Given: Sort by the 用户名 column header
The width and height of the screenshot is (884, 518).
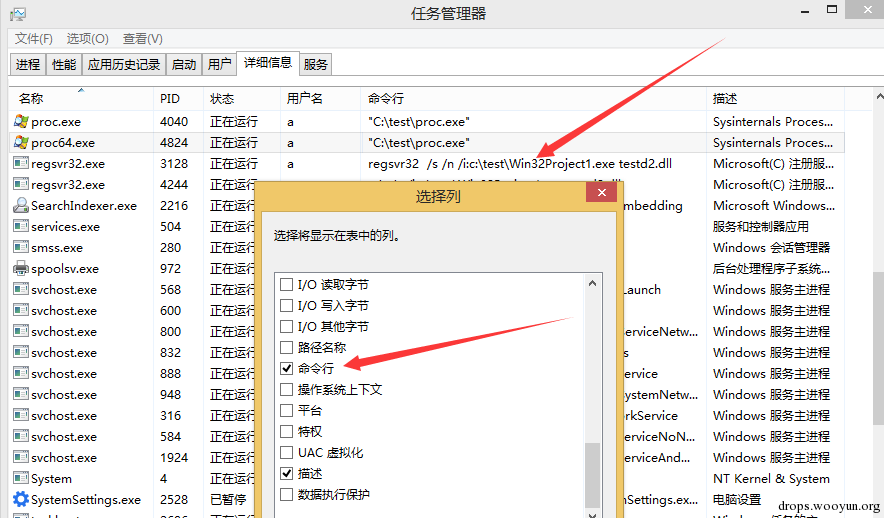Looking at the screenshot, I should (x=320, y=98).
